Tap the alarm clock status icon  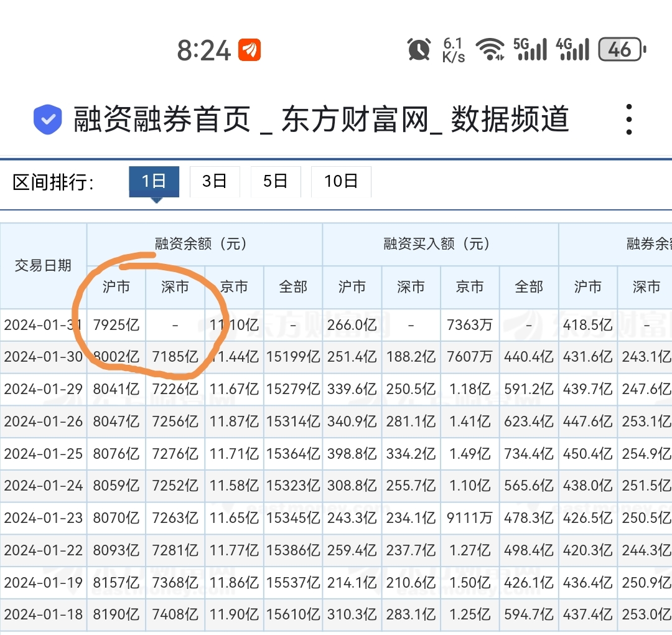click(x=419, y=49)
